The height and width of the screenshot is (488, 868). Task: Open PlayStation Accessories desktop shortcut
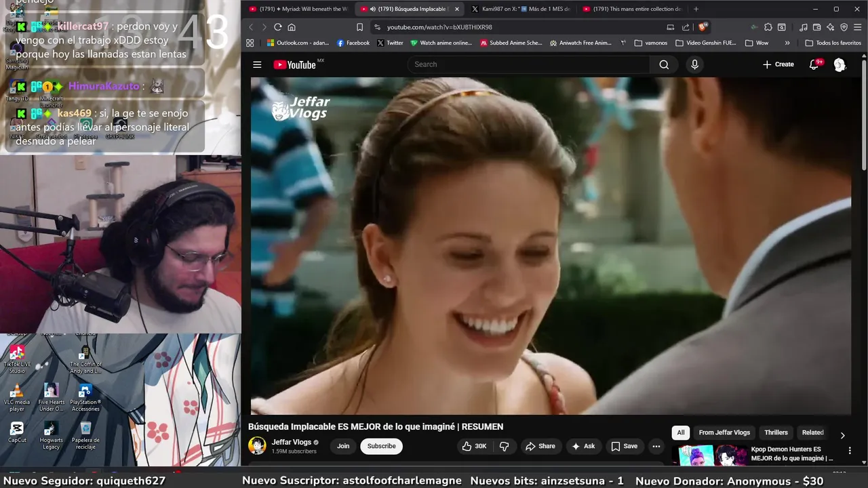click(85, 397)
